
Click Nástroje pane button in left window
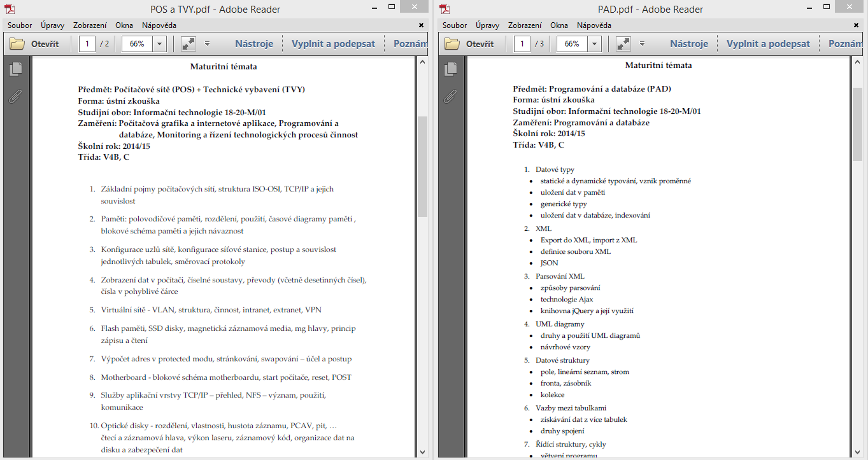click(x=254, y=44)
